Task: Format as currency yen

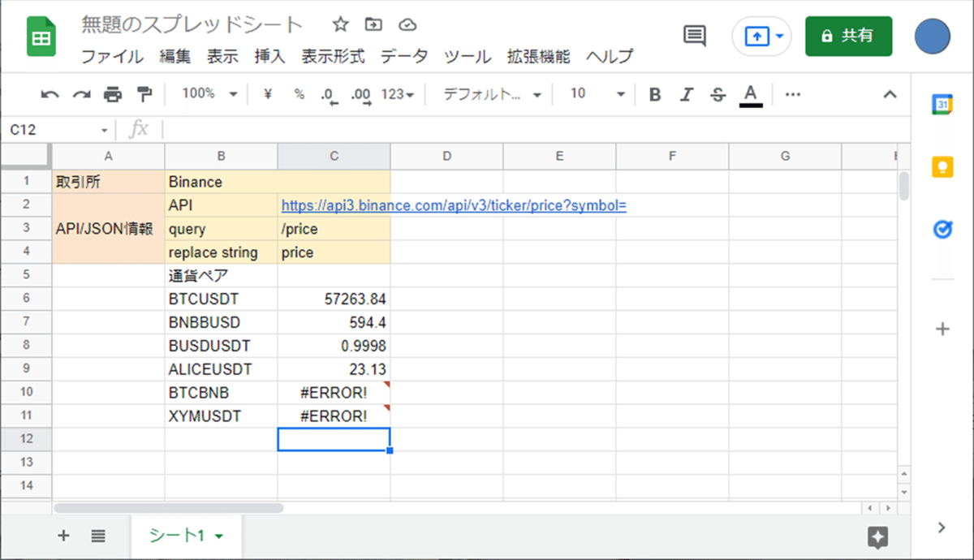Action: pos(268,94)
